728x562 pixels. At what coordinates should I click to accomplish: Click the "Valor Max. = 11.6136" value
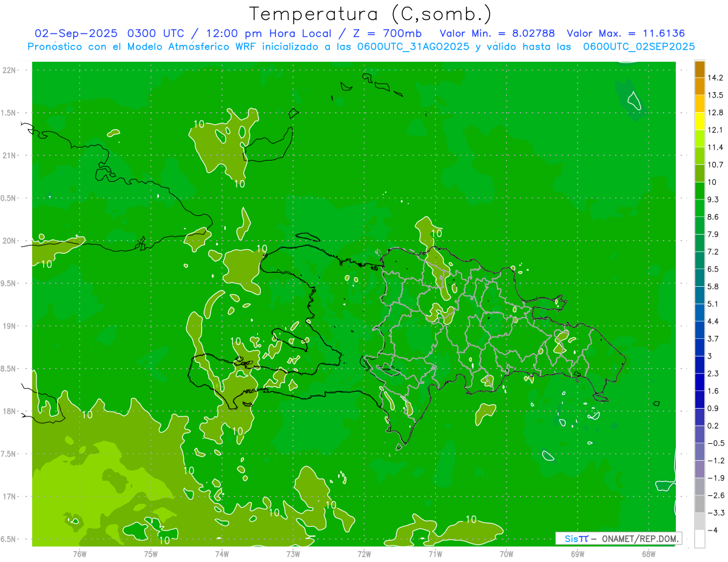(x=626, y=33)
